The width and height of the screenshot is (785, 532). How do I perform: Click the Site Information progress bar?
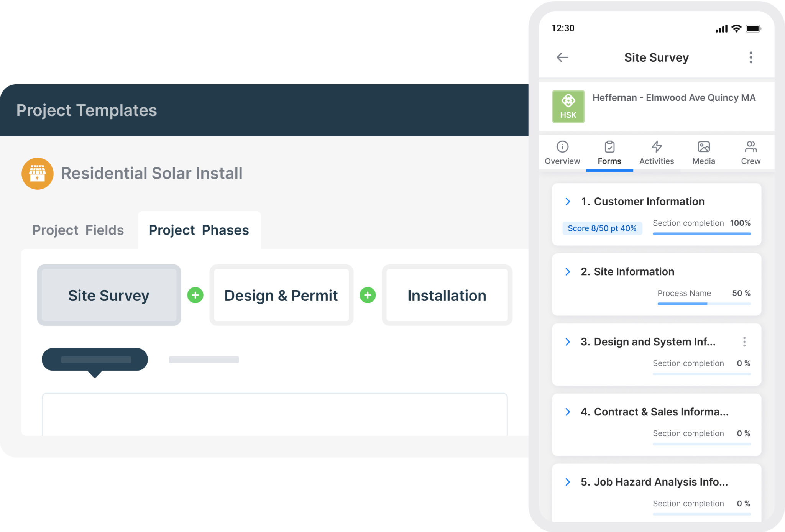coord(704,304)
